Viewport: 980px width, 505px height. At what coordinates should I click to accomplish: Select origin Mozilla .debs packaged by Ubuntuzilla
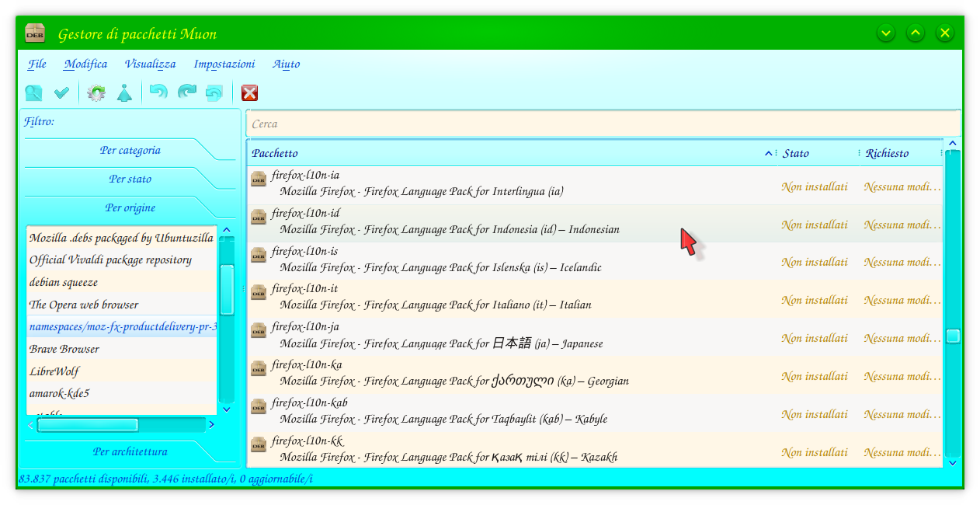tap(121, 238)
